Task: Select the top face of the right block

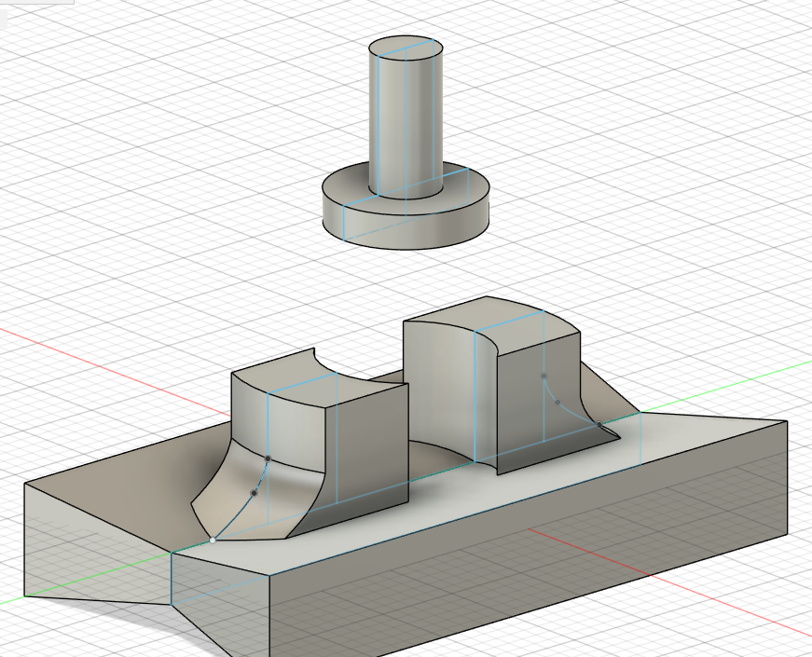Action: pyautogui.click(x=485, y=315)
